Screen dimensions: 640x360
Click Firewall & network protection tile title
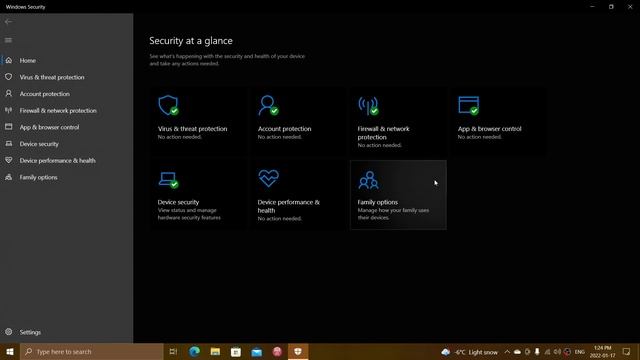383,133
